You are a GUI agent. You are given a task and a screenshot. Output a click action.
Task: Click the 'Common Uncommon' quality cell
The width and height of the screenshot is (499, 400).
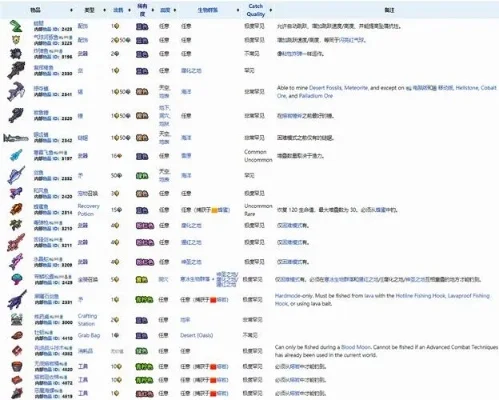point(258,156)
